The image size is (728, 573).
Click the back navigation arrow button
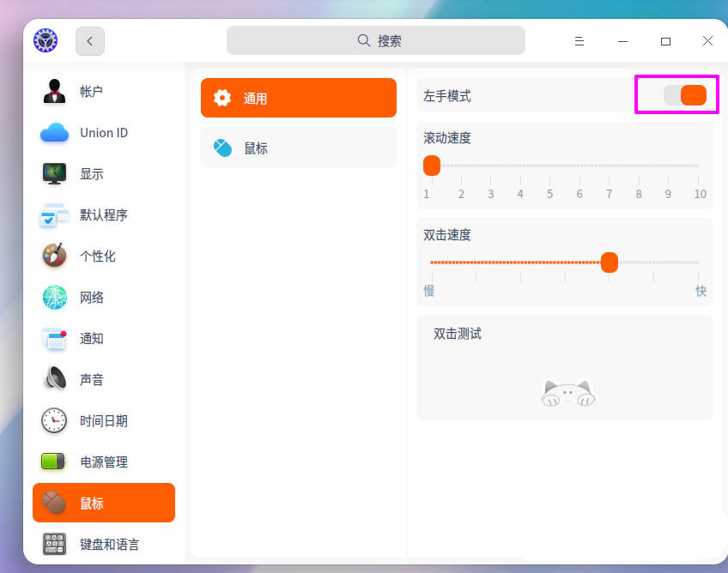click(x=89, y=40)
